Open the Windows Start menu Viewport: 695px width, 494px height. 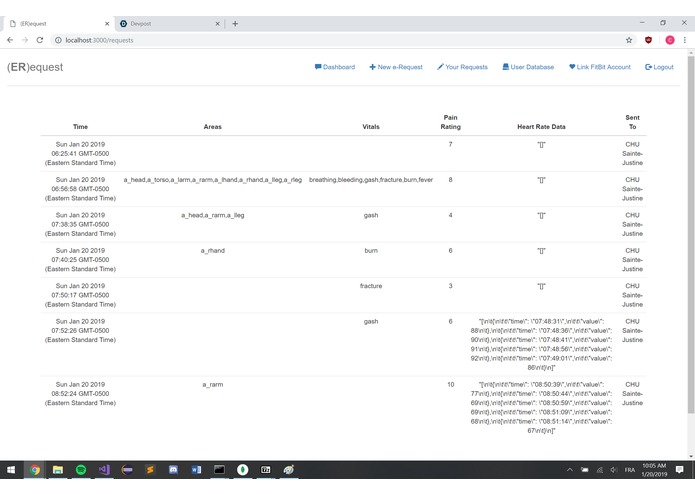tap(11, 470)
